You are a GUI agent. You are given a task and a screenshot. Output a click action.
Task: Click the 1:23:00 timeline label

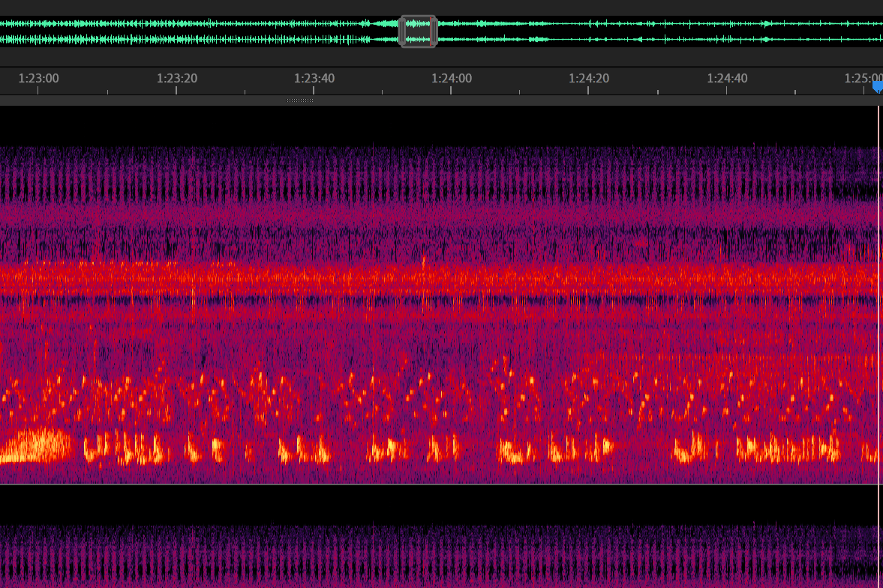coord(38,78)
